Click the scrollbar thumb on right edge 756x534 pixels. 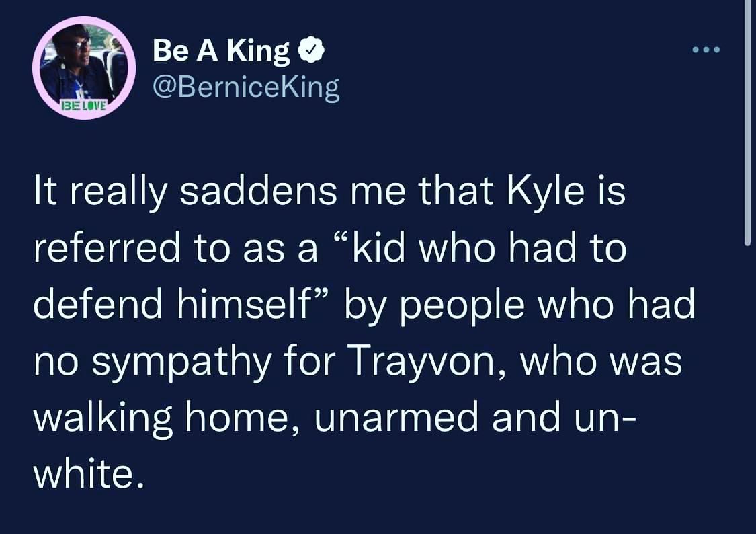[747, 123]
